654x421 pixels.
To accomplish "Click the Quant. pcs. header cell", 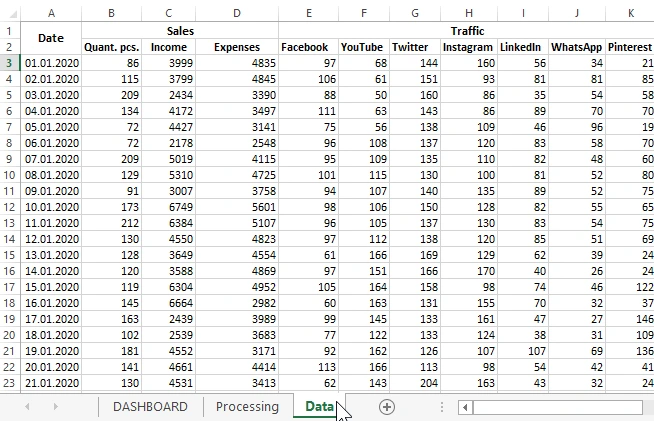I will (112, 47).
